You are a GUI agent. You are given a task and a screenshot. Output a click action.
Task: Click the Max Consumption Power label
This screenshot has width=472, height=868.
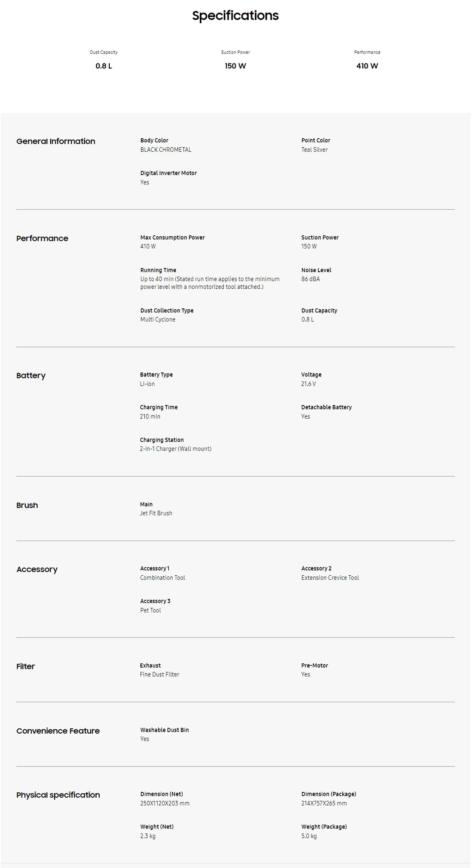coord(172,238)
